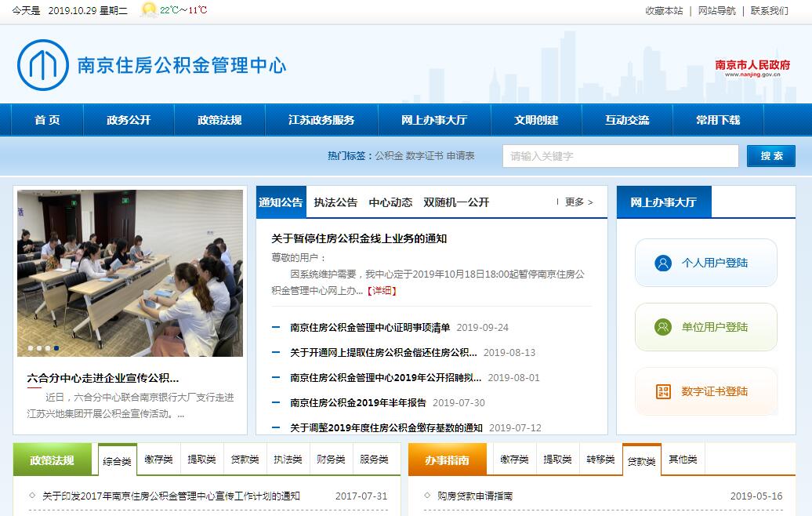Viewport: 812px width, 516px height.
Task: Click the Nanjing Housing Fund center logo
Action: click(x=43, y=65)
